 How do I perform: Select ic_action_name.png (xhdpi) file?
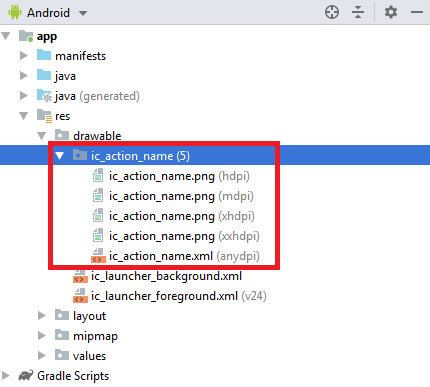[x=182, y=216]
